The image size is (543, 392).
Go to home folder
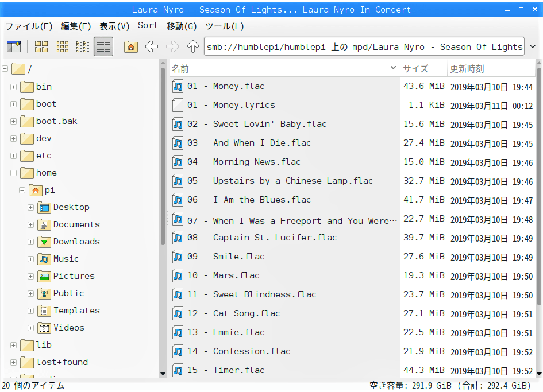(x=131, y=46)
